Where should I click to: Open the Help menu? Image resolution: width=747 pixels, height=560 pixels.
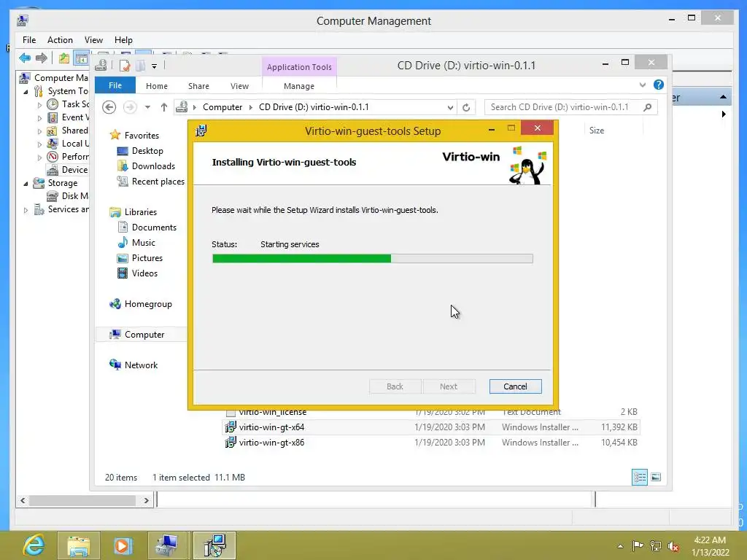123,40
